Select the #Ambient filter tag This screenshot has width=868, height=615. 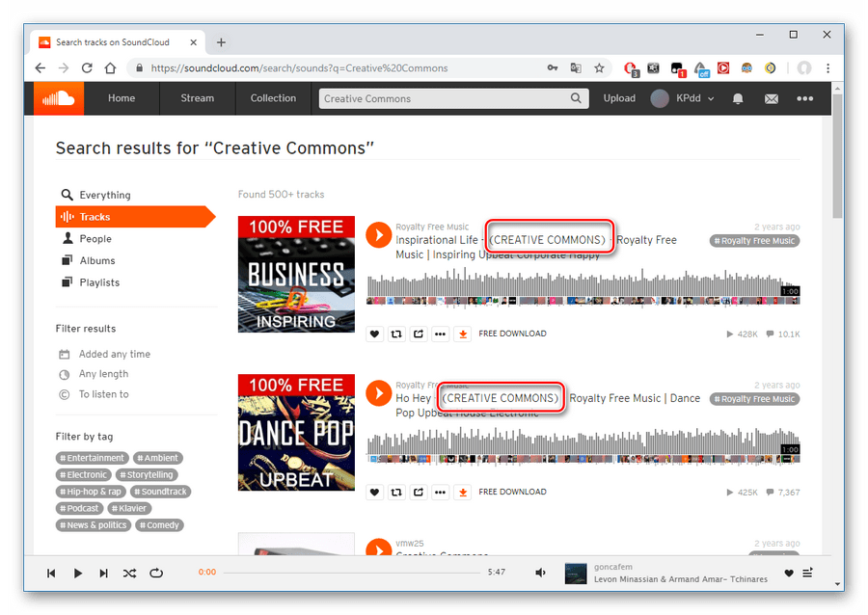tap(158, 458)
